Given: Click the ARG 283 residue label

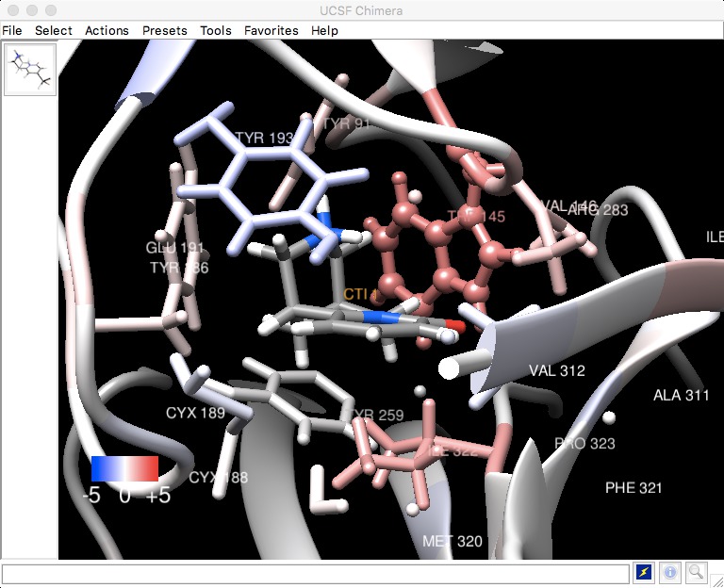Looking at the screenshot, I should tap(598, 210).
